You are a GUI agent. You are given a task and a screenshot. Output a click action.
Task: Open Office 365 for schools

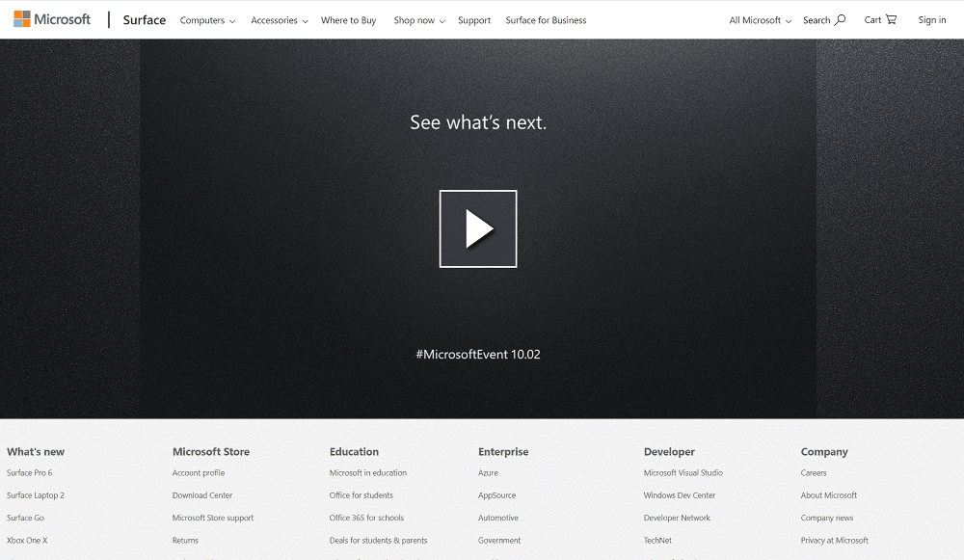click(x=366, y=518)
